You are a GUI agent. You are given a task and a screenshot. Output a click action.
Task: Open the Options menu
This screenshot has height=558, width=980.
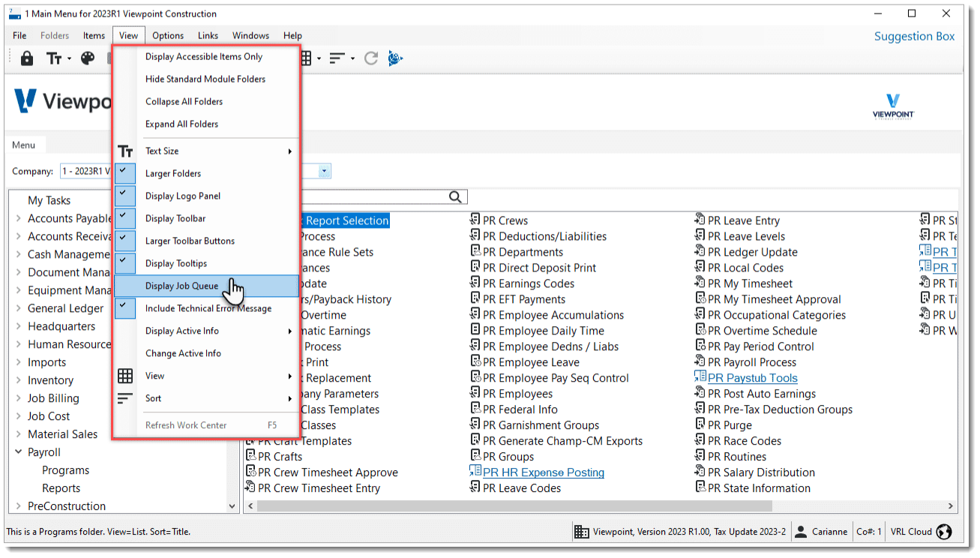pos(168,35)
